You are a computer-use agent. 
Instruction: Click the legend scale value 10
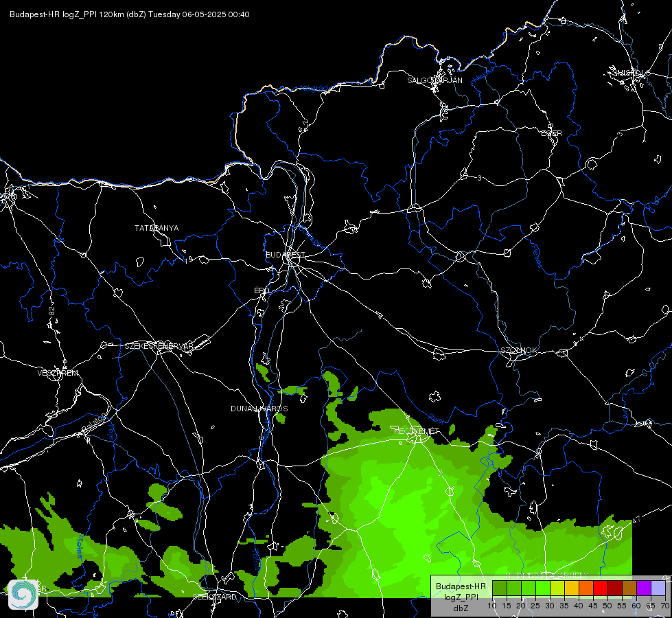(x=492, y=606)
